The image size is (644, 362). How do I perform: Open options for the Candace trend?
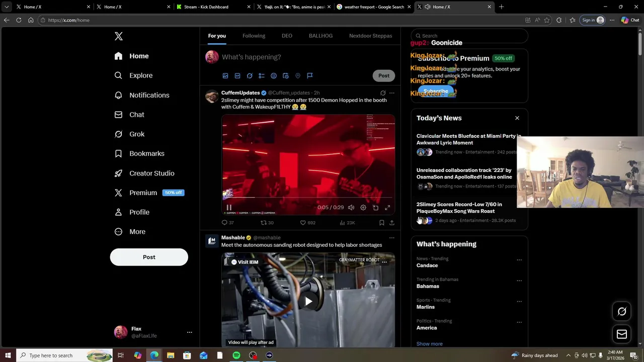tap(519, 260)
